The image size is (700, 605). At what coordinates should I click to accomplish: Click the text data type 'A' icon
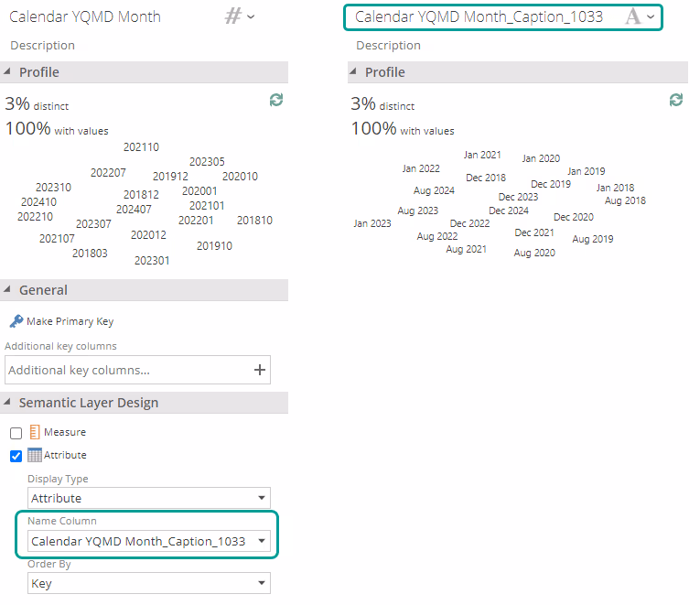[x=633, y=16]
